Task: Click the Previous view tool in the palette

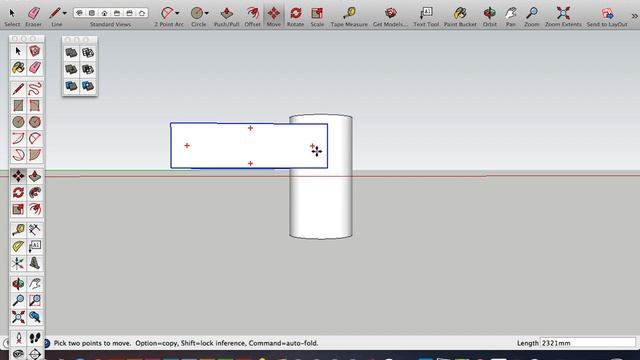Action: pos(35,317)
